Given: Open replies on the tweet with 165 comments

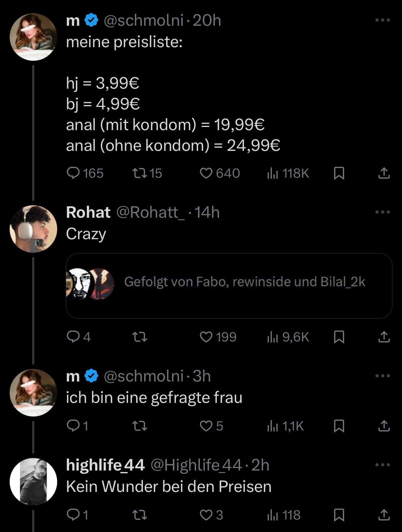Looking at the screenshot, I should click(x=73, y=173).
